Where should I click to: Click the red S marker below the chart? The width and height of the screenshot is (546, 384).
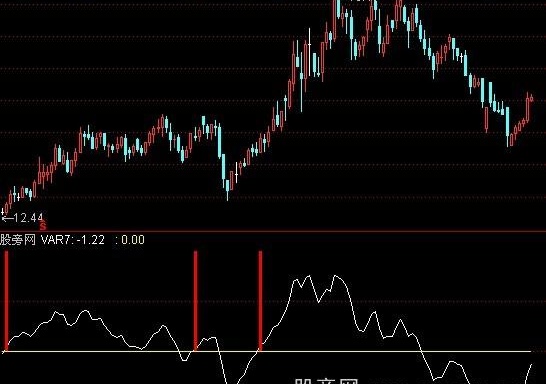coord(42,226)
